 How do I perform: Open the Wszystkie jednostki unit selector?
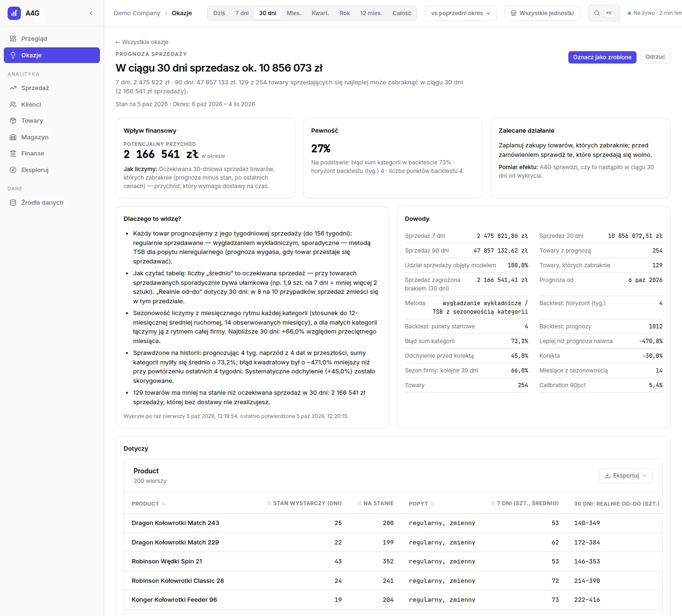click(x=542, y=13)
